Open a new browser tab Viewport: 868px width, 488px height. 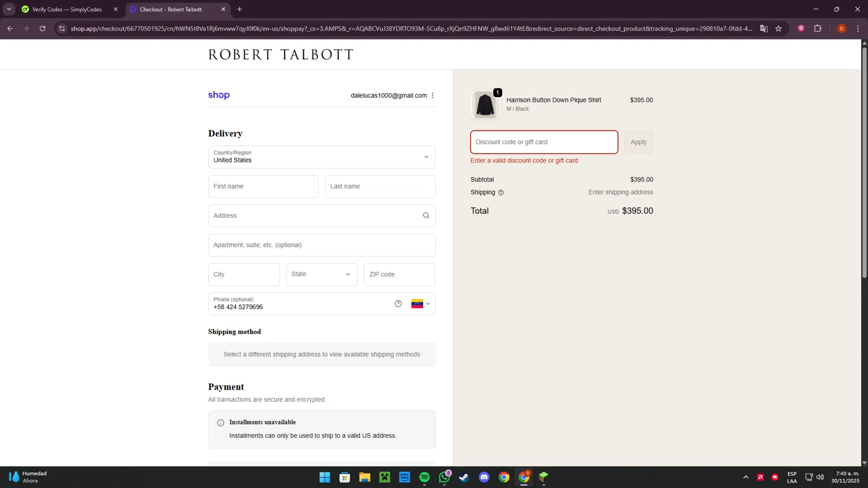coord(240,9)
